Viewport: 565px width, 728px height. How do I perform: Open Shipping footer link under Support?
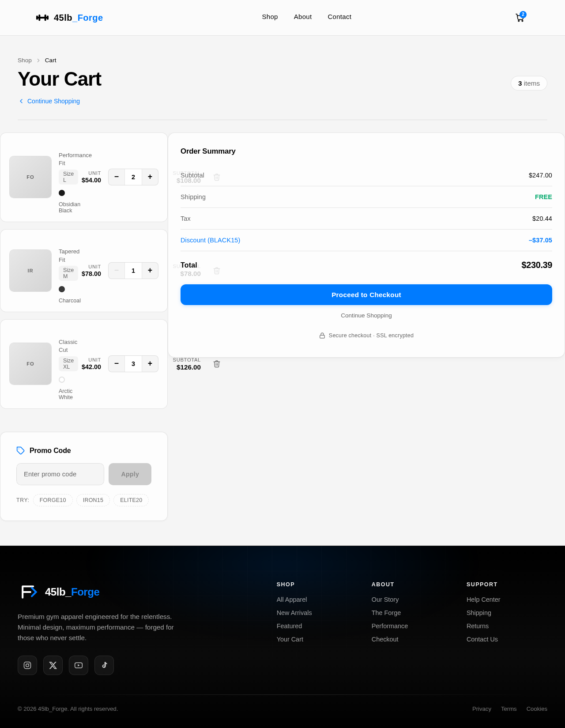coord(479,613)
